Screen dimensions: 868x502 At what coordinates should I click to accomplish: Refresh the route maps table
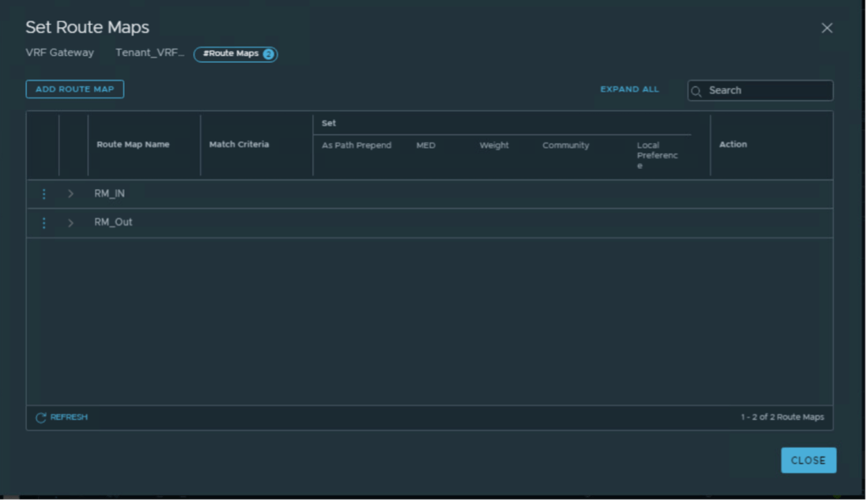[x=61, y=417]
